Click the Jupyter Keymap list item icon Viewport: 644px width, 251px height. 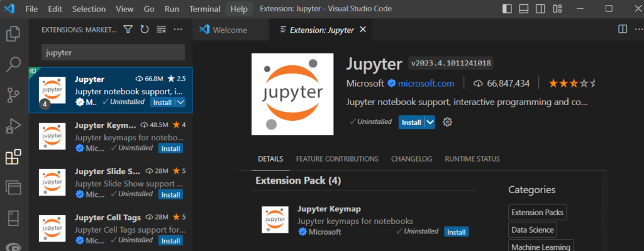[52, 136]
